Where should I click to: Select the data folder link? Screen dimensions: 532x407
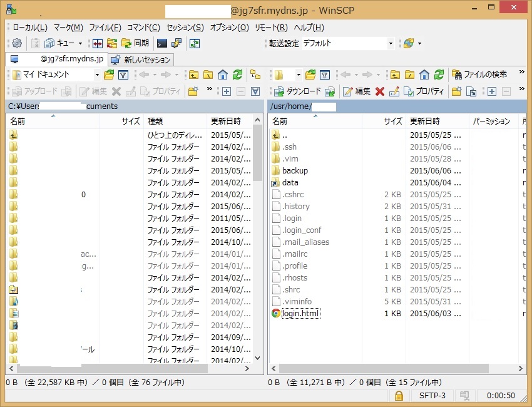pyautogui.click(x=290, y=183)
